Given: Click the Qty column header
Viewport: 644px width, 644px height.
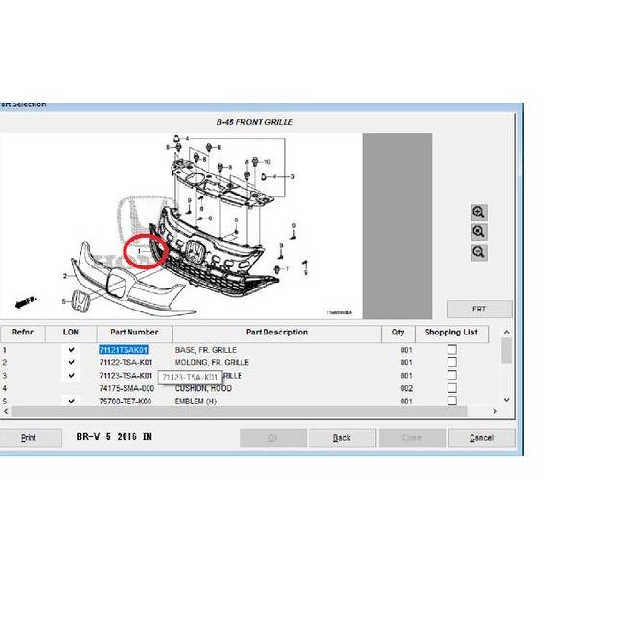Looking at the screenshot, I should (399, 333).
